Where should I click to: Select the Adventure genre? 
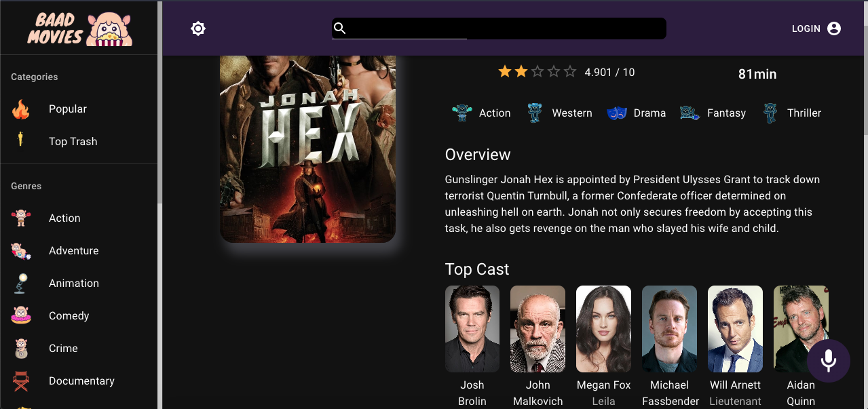click(79, 251)
